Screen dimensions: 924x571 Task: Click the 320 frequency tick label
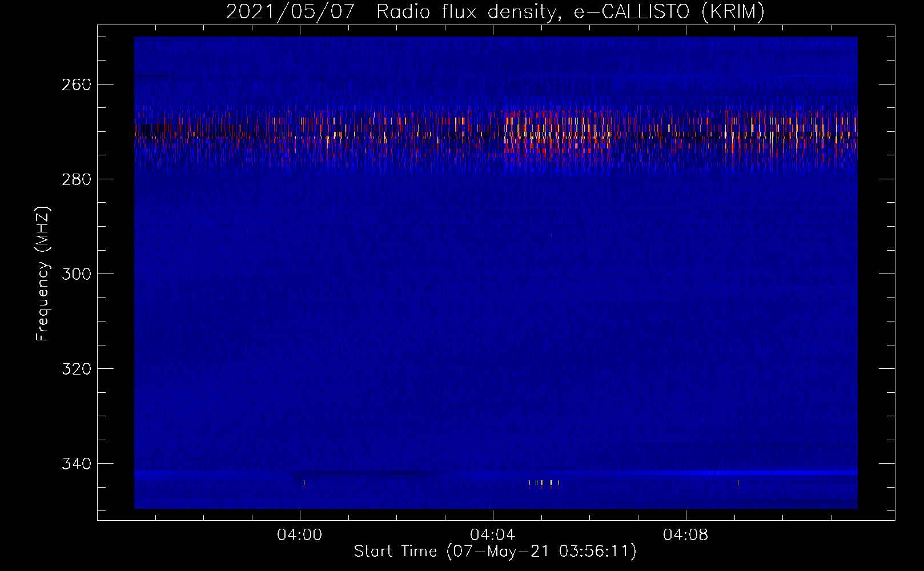[x=77, y=369]
